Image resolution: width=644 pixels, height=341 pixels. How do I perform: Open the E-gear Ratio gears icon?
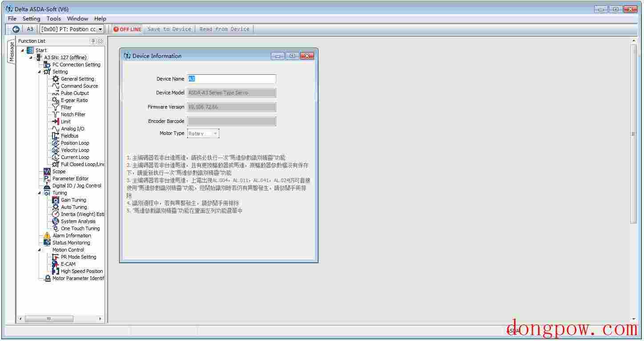pos(56,100)
